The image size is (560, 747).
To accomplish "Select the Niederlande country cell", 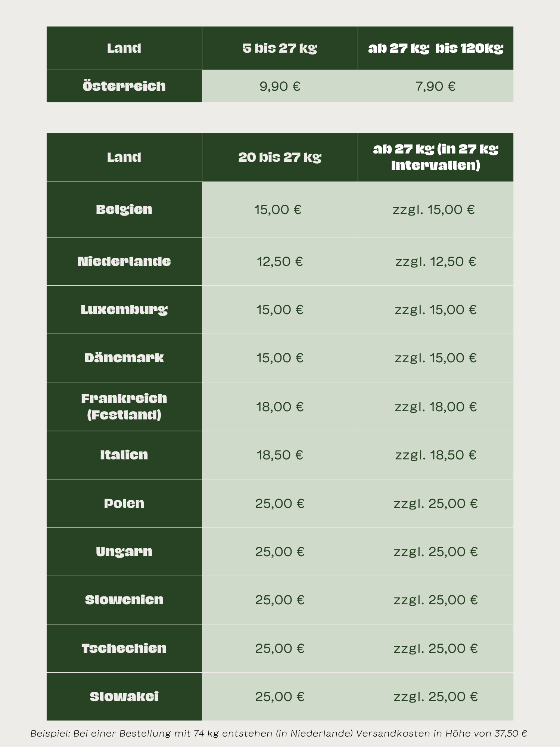I will click(x=124, y=261).
